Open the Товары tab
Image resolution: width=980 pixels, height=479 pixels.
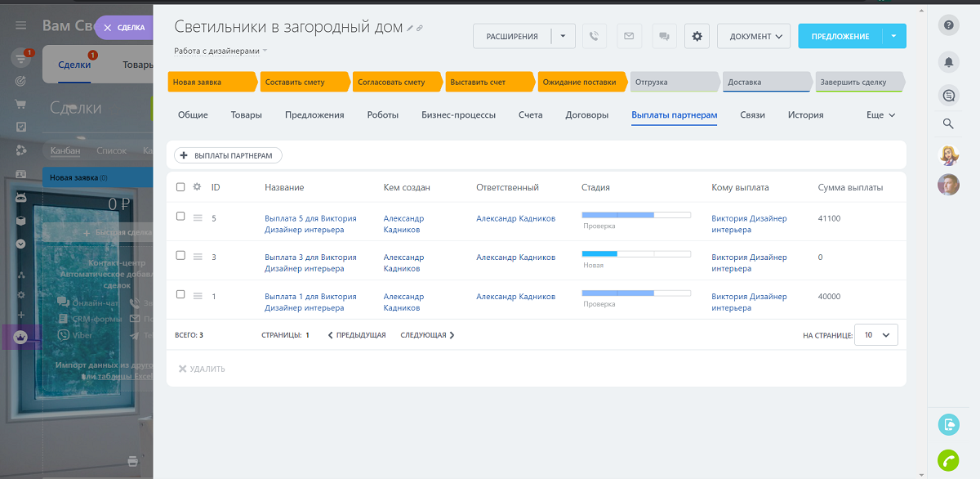(246, 115)
